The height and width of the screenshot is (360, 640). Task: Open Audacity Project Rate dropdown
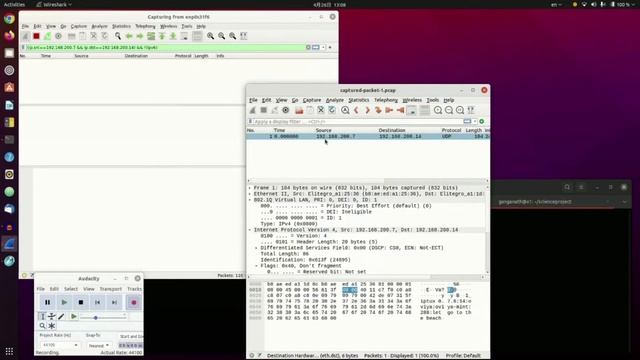[59, 345]
